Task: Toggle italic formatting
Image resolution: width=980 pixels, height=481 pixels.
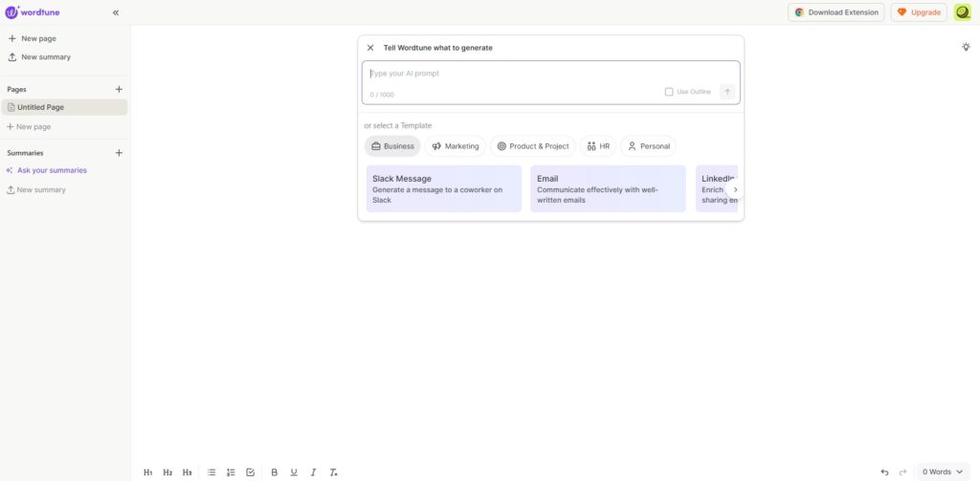Action: tap(313, 472)
